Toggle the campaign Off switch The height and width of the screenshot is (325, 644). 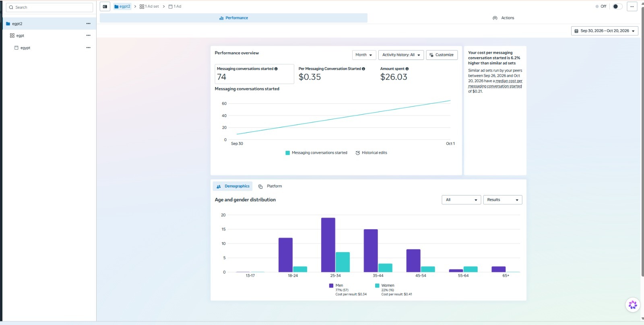coord(617,6)
